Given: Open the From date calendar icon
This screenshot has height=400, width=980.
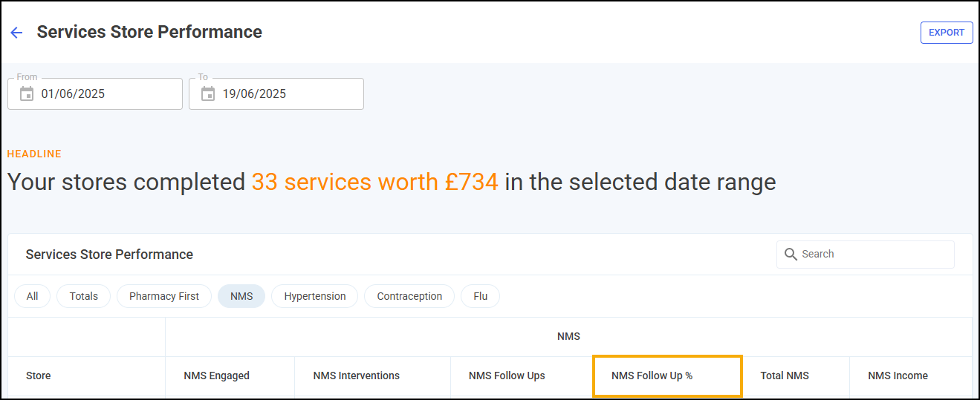Looking at the screenshot, I should tap(27, 94).
